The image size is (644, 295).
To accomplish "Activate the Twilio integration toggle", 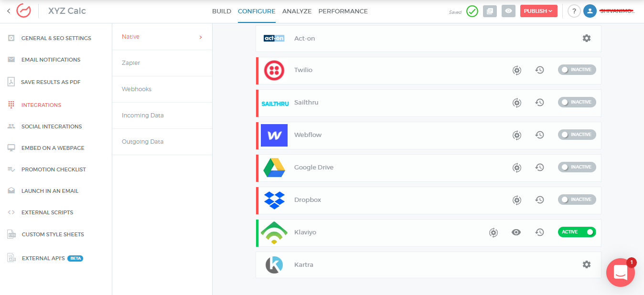I will 577,70.
